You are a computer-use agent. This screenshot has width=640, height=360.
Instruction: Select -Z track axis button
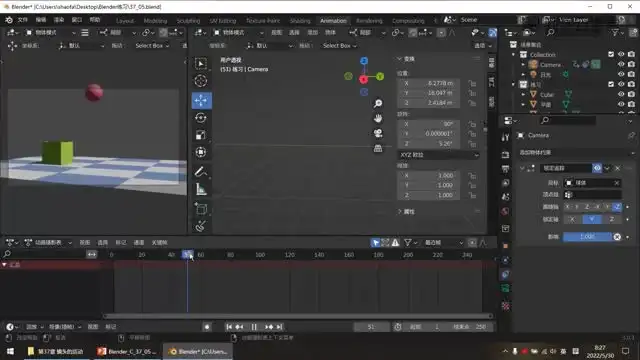point(617,207)
